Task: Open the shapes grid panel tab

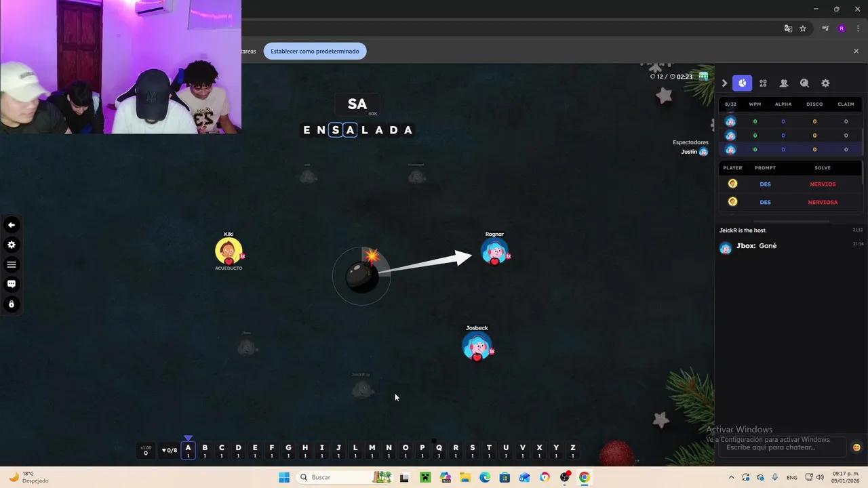Action: (x=763, y=83)
